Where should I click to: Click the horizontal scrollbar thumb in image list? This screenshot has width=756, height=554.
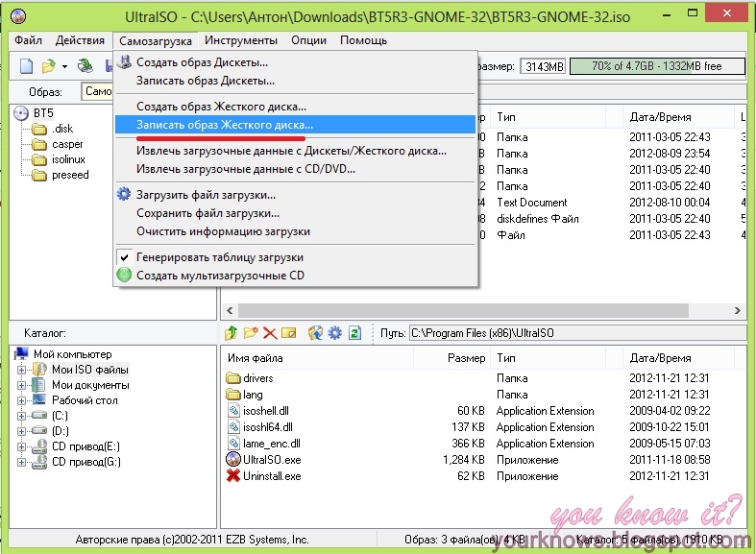[463, 310]
